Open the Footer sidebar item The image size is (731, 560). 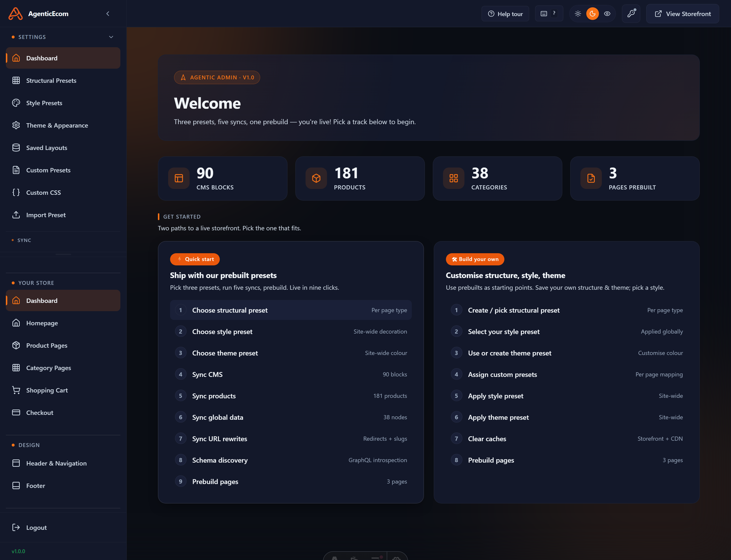[x=63, y=485]
